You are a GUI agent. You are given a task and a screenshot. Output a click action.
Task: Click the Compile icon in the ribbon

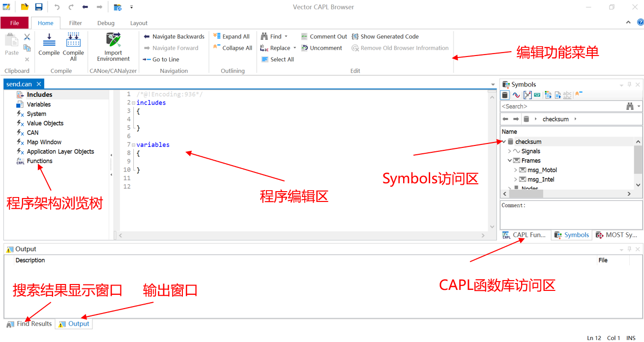click(49, 40)
